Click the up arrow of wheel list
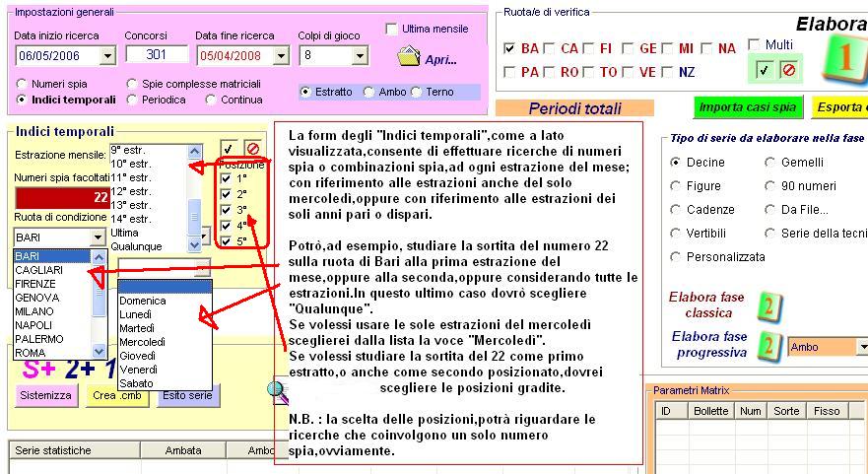The width and height of the screenshot is (868, 474). 99,257
